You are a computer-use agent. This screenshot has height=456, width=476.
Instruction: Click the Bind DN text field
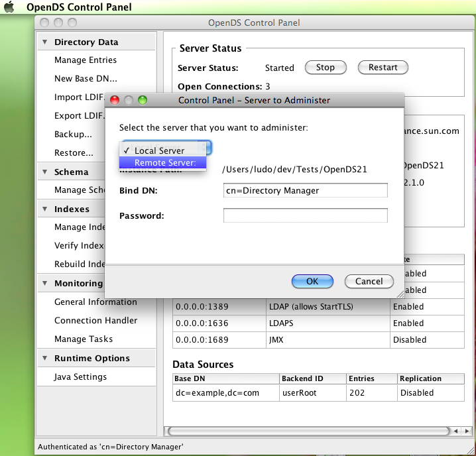pyautogui.click(x=305, y=191)
